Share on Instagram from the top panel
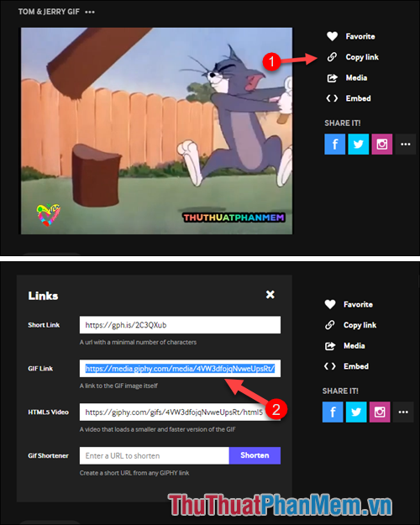This screenshot has width=420, height=525. tap(382, 144)
